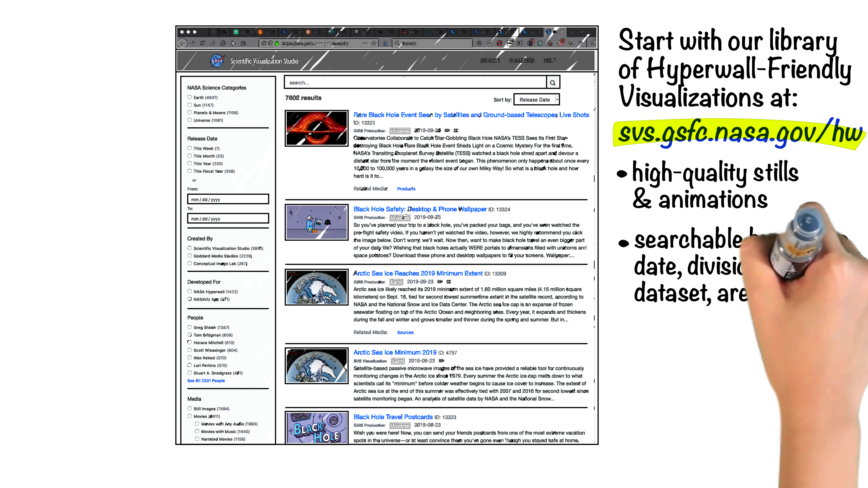Screen dimensions: 868x488
Task: Expand the toolbar overflow double-chevron
Action: pyautogui.click(x=580, y=43)
